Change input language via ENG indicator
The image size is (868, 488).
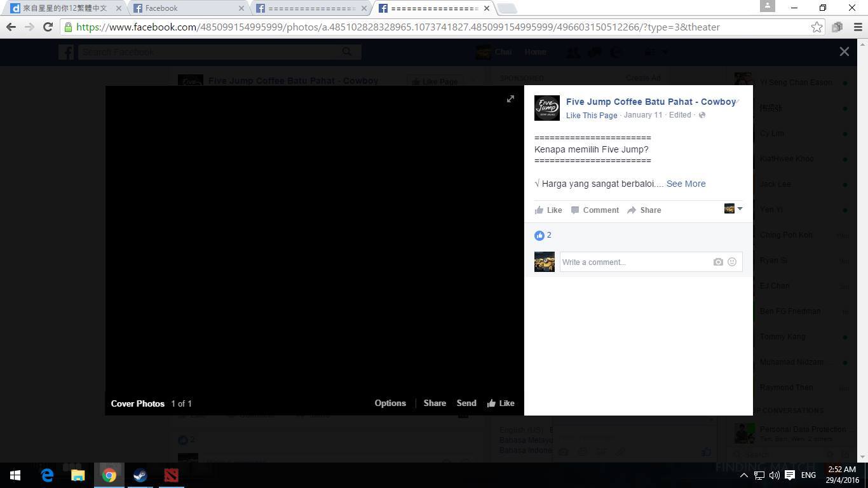click(x=808, y=475)
